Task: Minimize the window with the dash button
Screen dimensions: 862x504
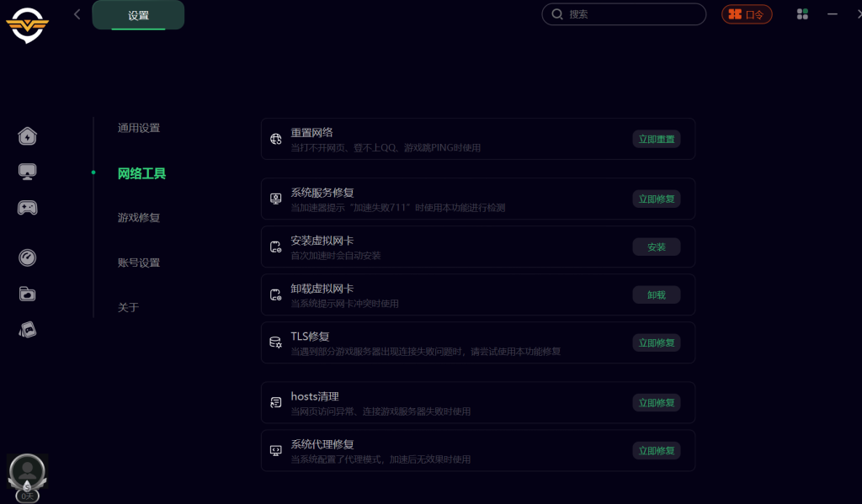Action: [833, 14]
